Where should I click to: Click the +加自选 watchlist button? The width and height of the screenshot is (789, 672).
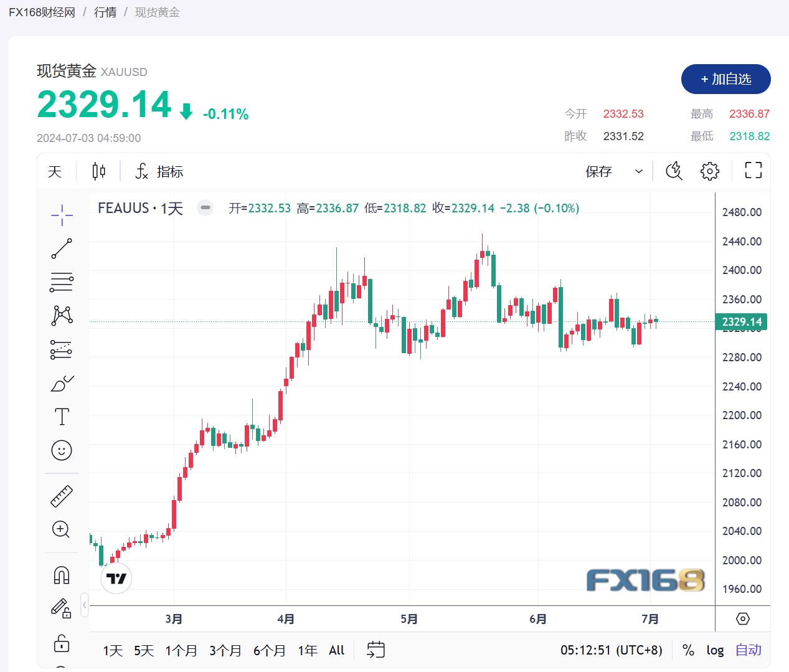pos(725,79)
